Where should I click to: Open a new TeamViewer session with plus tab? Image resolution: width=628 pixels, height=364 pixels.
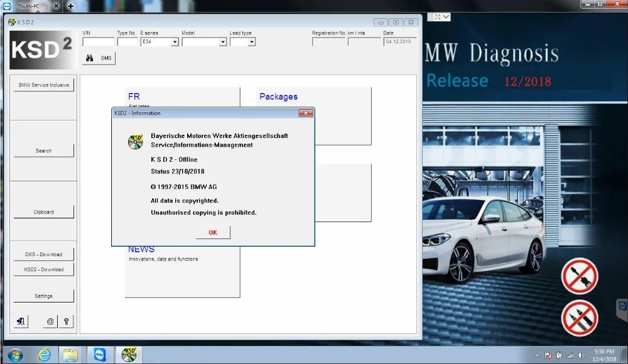coord(70,6)
